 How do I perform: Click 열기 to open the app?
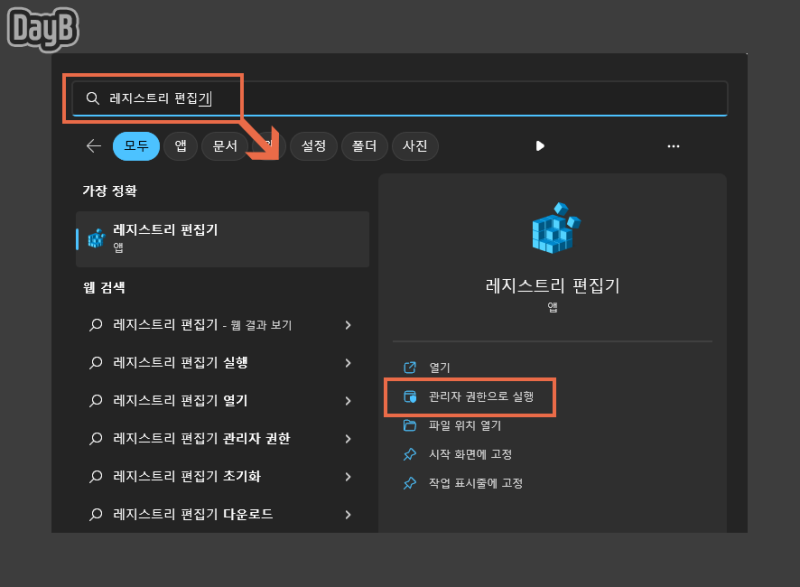[x=439, y=367]
